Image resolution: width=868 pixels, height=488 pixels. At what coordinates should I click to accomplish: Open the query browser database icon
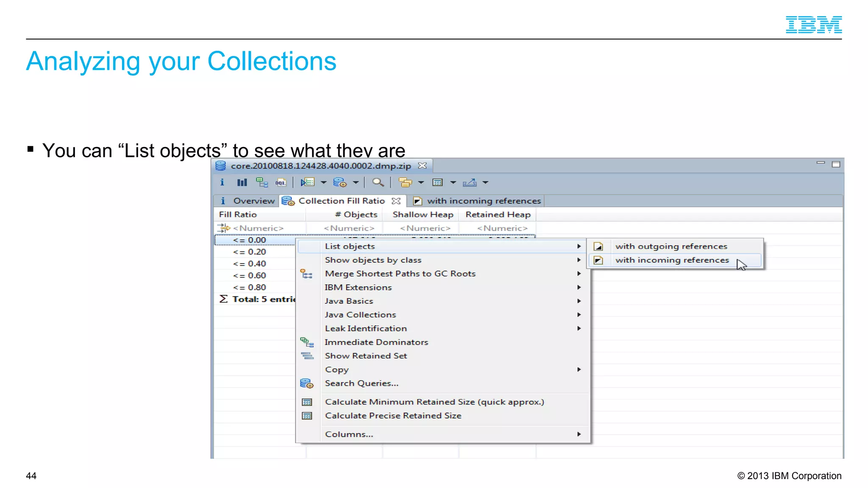[340, 183]
